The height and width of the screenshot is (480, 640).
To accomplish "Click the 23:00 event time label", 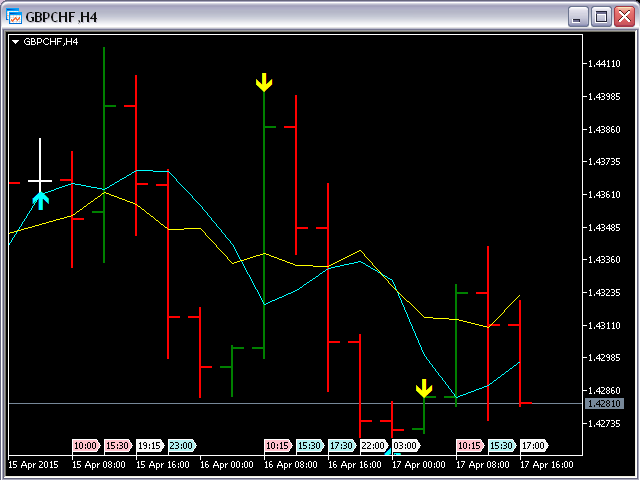I will [182, 445].
